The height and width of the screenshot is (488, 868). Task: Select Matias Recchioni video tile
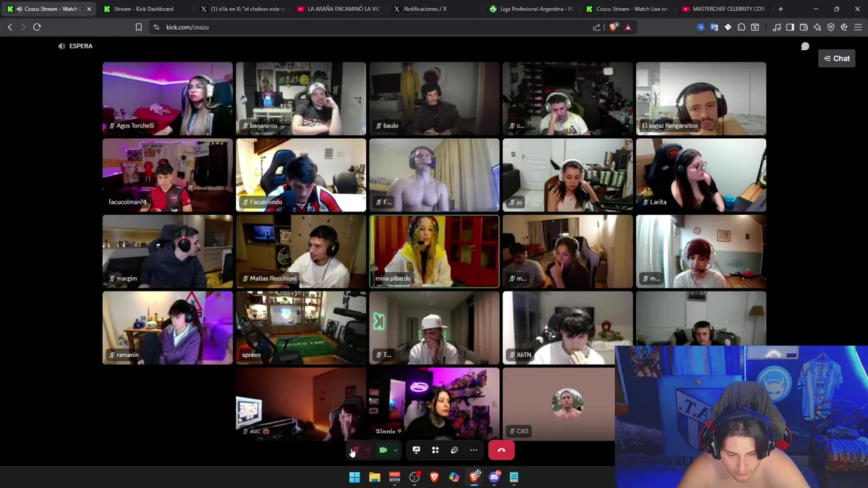(301, 251)
